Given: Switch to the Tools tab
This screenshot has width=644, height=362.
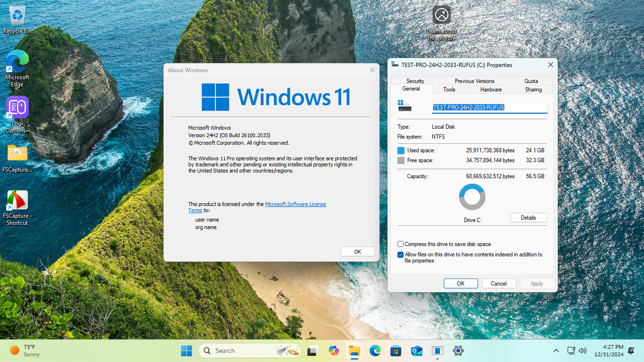Looking at the screenshot, I should (x=449, y=89).
